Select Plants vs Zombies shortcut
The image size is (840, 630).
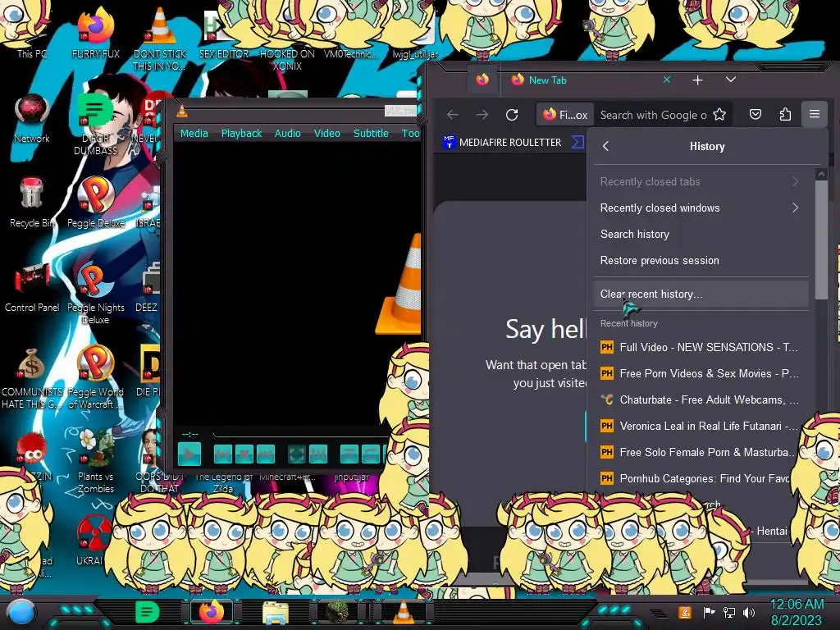pos(95,462)
